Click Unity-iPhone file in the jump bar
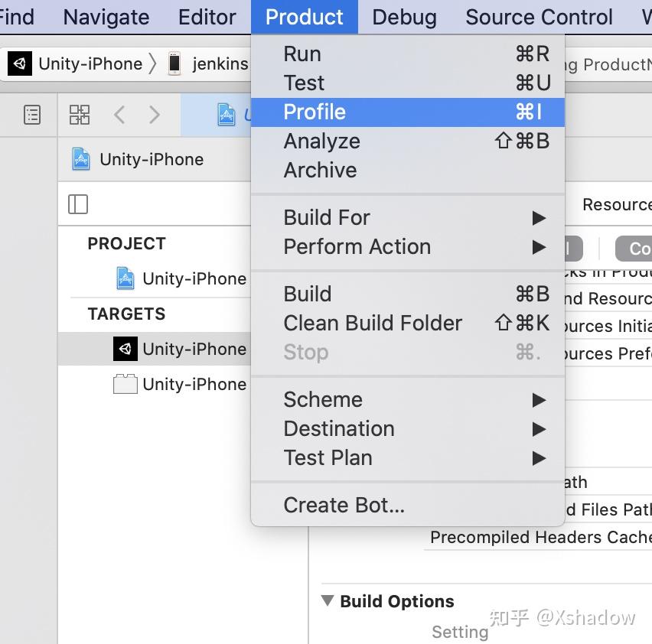This screenshot has width=652, height=644. coord(152,159)
